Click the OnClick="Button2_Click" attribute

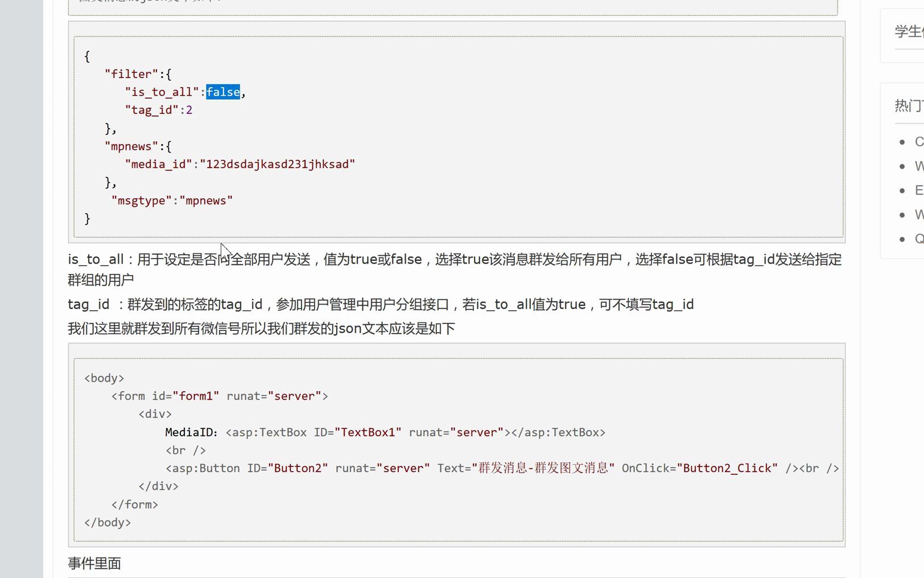click(699, 468)
